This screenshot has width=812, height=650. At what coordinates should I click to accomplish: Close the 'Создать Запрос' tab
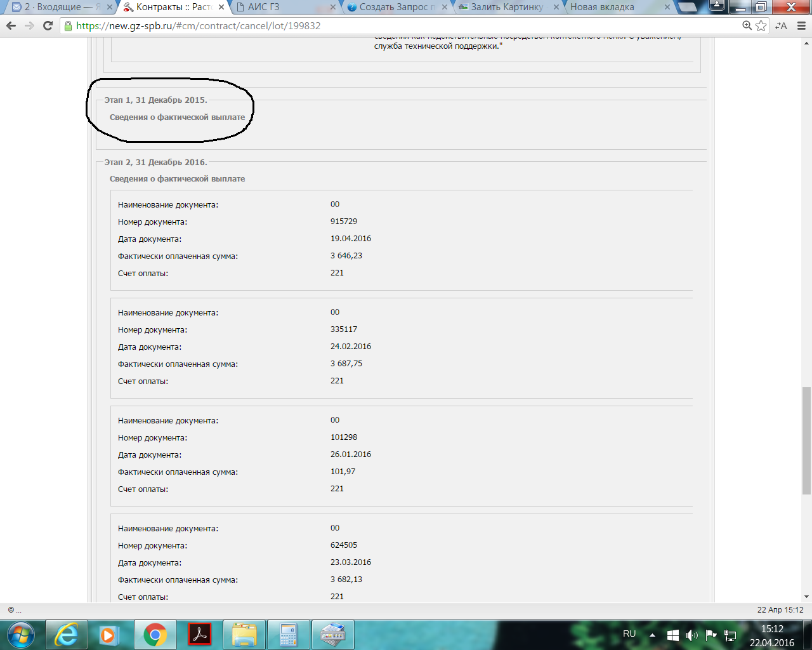click(444, 8)
